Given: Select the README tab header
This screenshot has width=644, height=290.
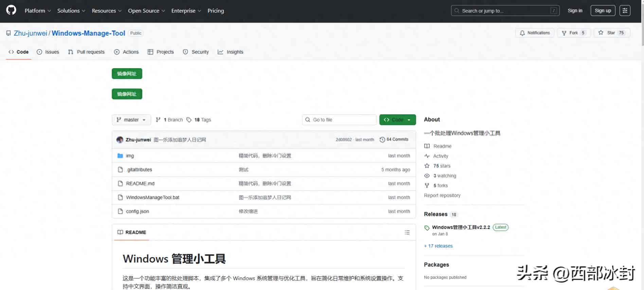Looking at the screenshot, I should tap(132, 232).
